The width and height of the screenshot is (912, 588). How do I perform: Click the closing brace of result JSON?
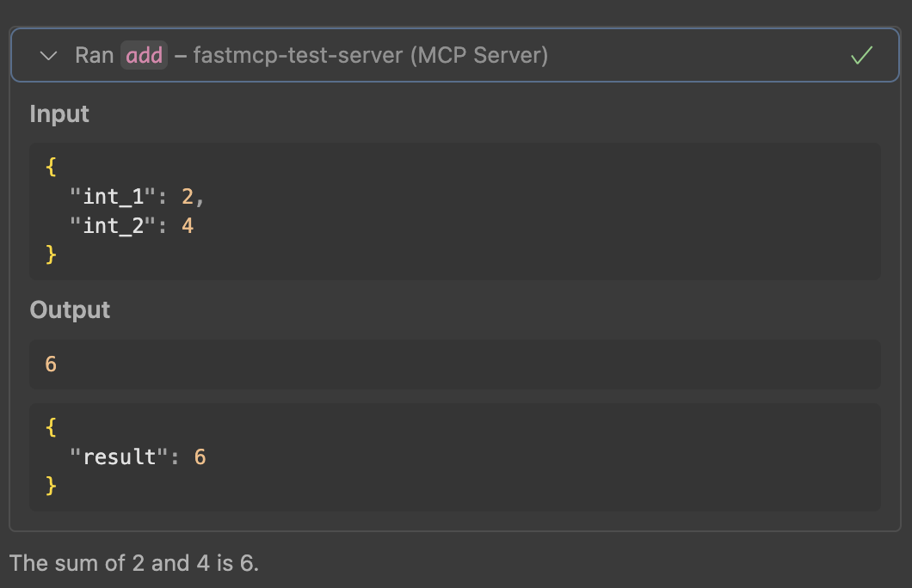[51, 486]
